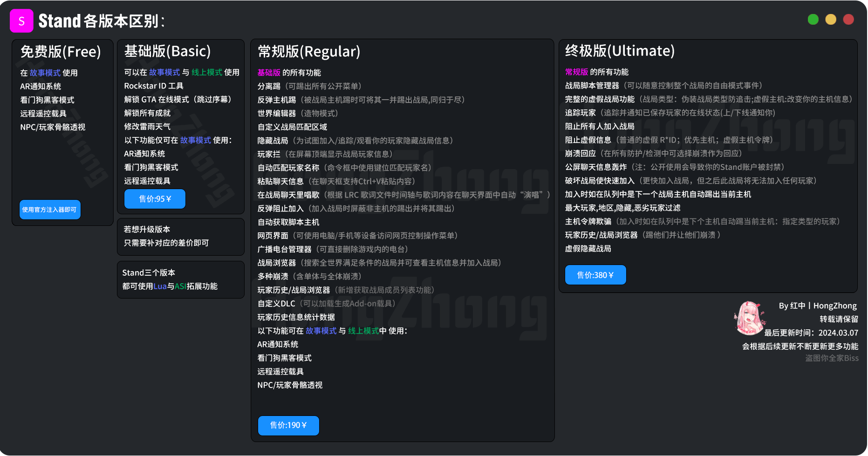Open the pink-haired anime avatar image
This screenshot has height=456, width=868.
749,318
